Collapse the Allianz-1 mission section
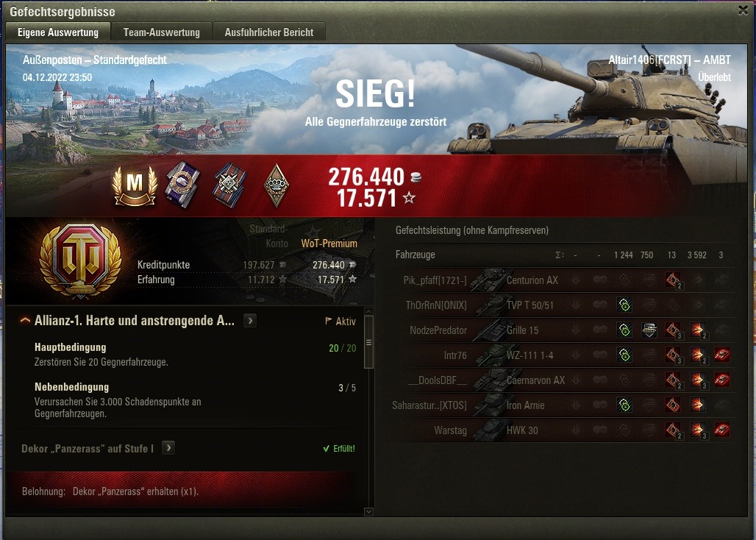The image size is (756, 540). click(x=25, y=321)
